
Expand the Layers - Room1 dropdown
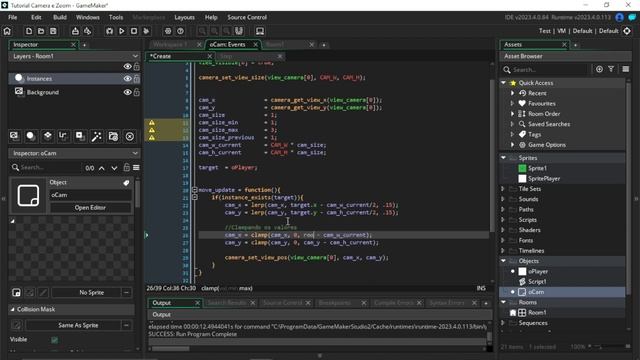135,56
